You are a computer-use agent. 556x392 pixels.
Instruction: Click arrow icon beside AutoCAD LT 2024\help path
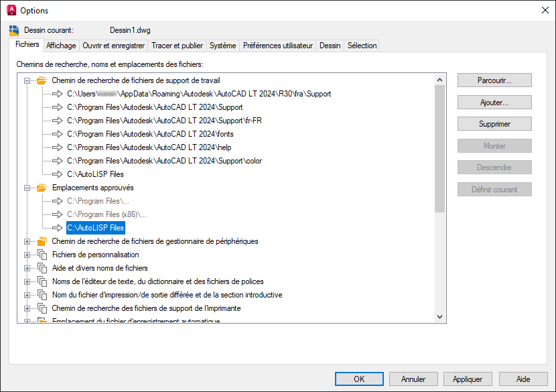(x=58, y=147)
